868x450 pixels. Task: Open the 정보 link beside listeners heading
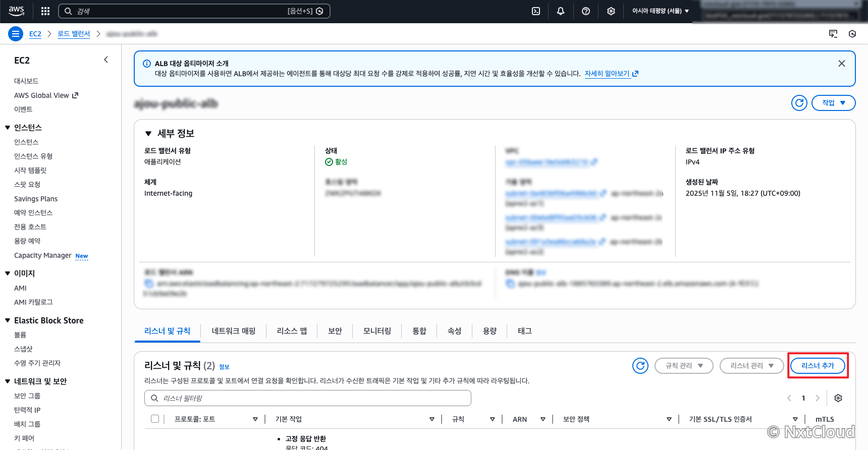tap(224, 367)
